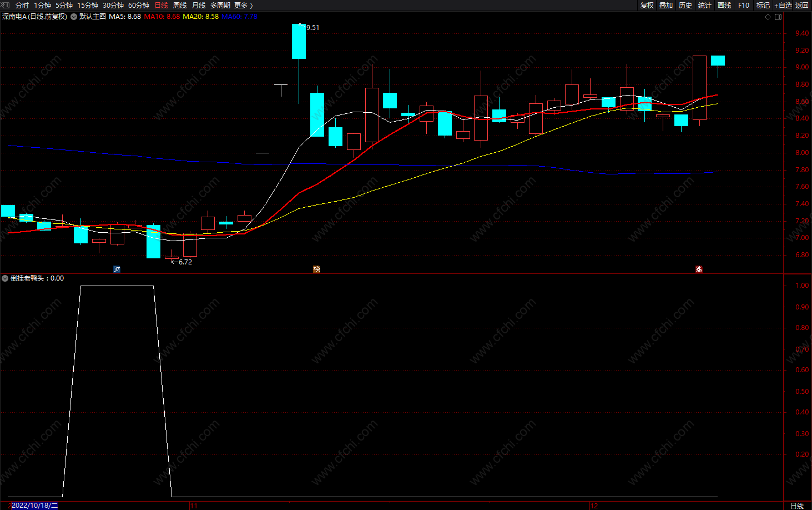Click the MA20: 8.58 indicator text
The height and width of the screenshot is (510, 812).
(201, 17)
